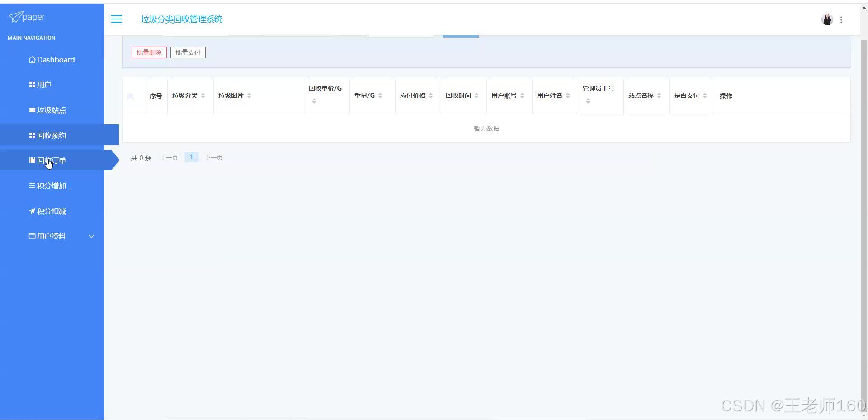The height and width of the screenshot is (420, 868).
Task: Tick the select-all table header checkbox
Action: click(x=130, y=96)
